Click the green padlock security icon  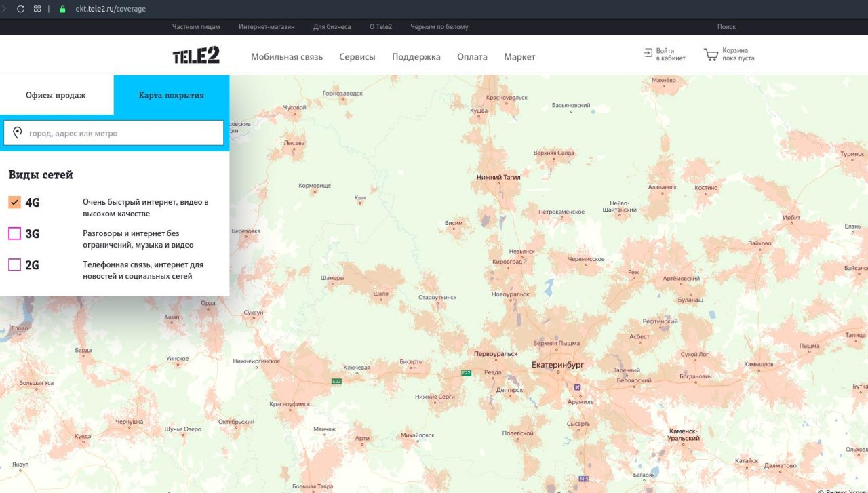coord(62,9)
